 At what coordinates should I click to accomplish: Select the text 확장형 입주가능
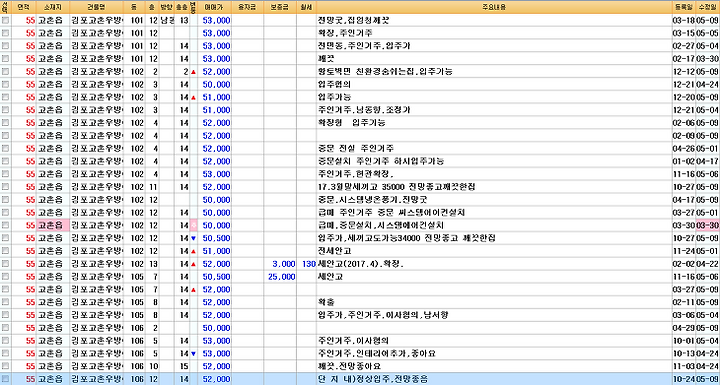[x=352, y=123]
